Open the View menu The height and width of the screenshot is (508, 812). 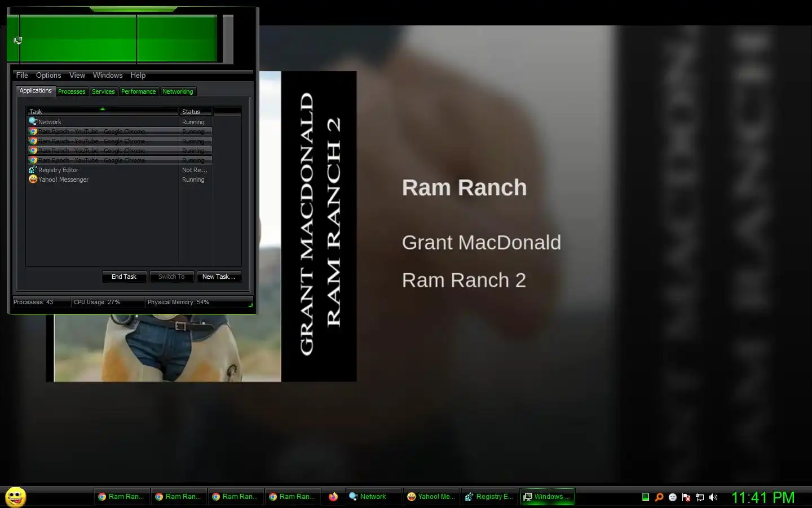[x=77, y=75]
